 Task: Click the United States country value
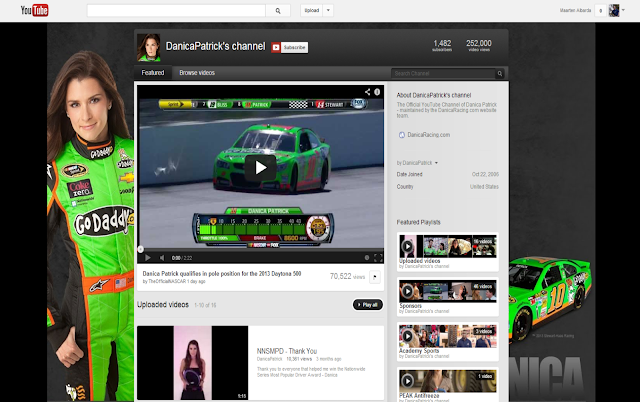tap(484, 187)
